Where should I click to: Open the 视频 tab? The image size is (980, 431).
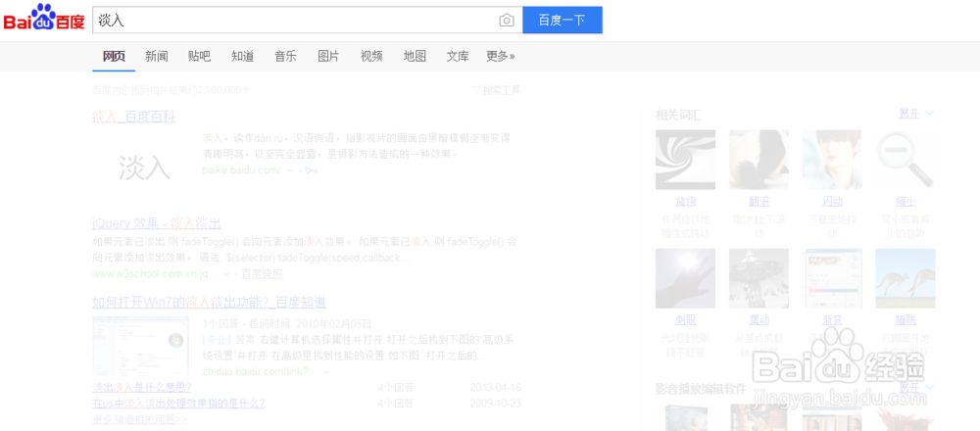371,56
